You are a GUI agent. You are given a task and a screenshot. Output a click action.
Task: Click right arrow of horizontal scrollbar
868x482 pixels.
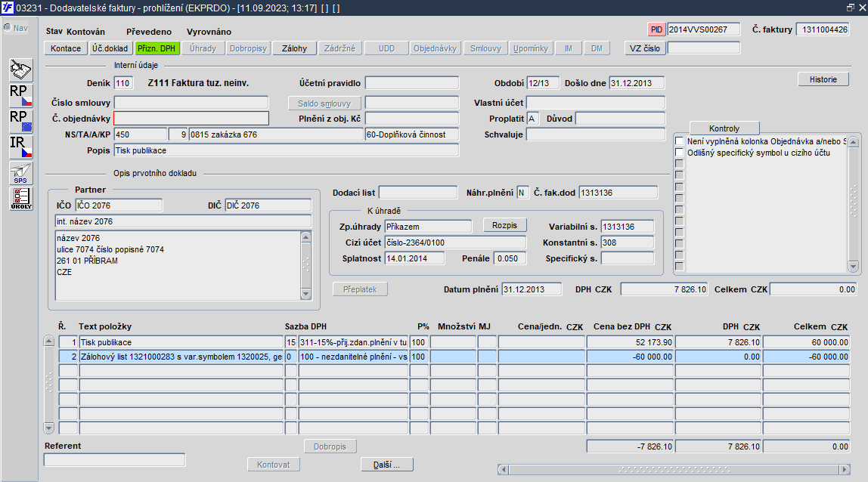(x=845, y=469)
